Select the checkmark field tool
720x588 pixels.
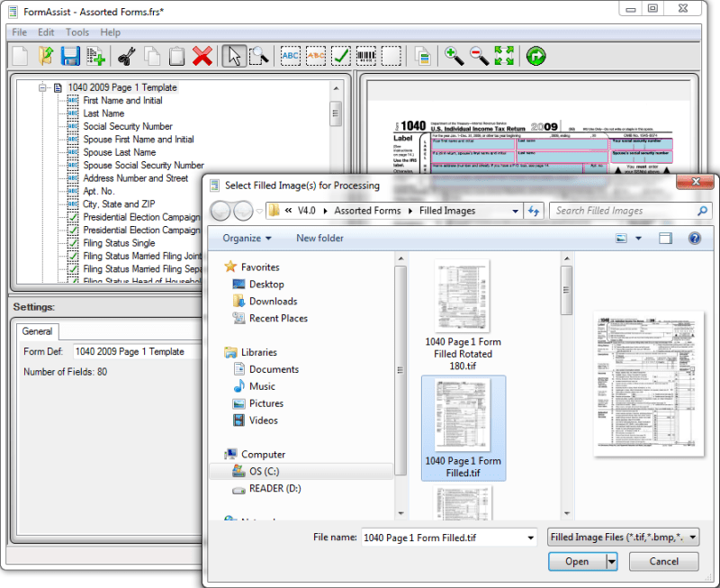pos(340,56)
